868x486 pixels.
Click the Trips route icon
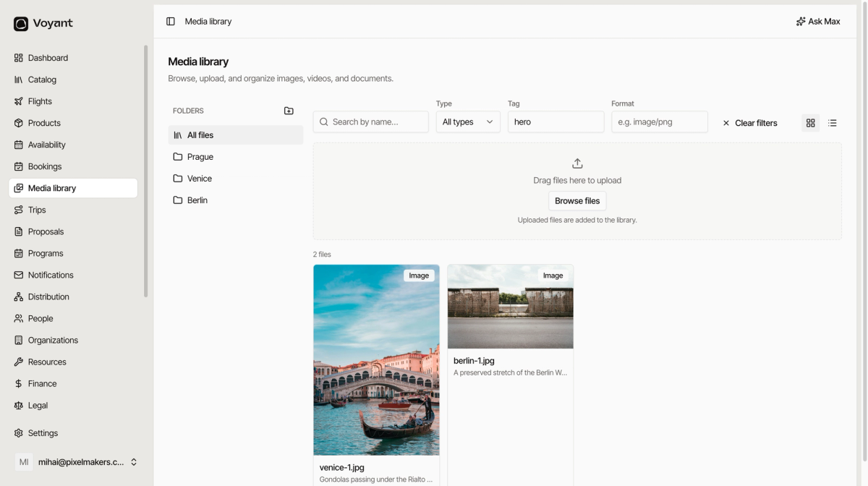19,210
